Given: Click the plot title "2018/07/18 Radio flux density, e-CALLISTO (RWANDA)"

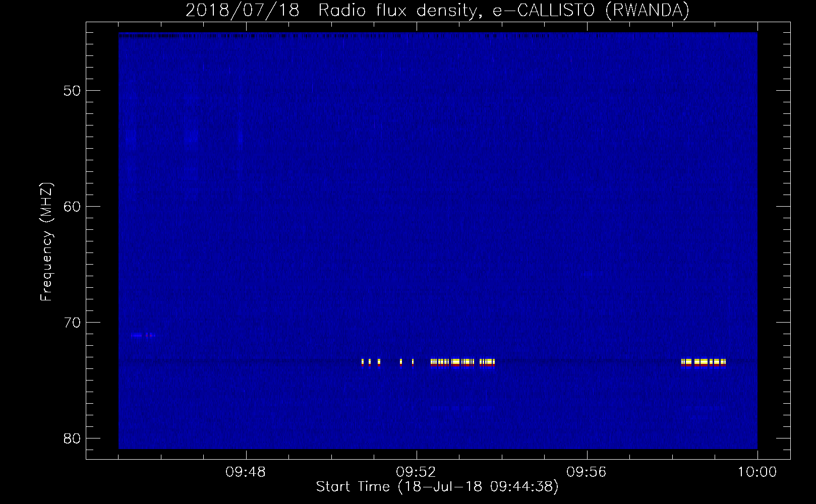Looking at the screenshot, I should [437, 11].
